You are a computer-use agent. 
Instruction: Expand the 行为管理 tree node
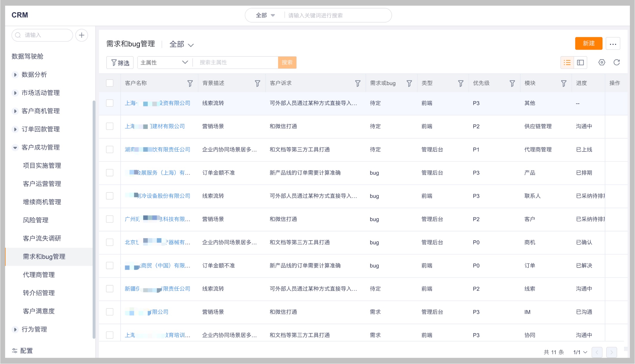coord(15,329)
